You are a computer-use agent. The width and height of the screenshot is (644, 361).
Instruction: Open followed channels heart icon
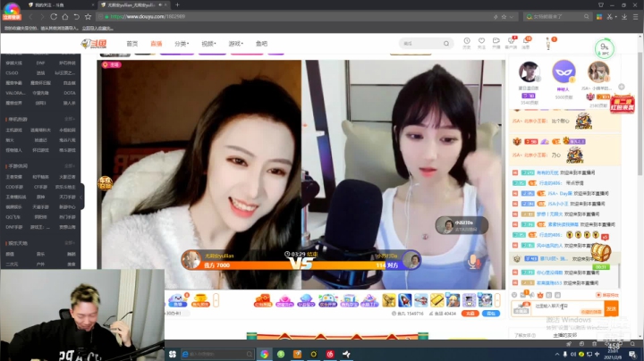tap(481, 41)
